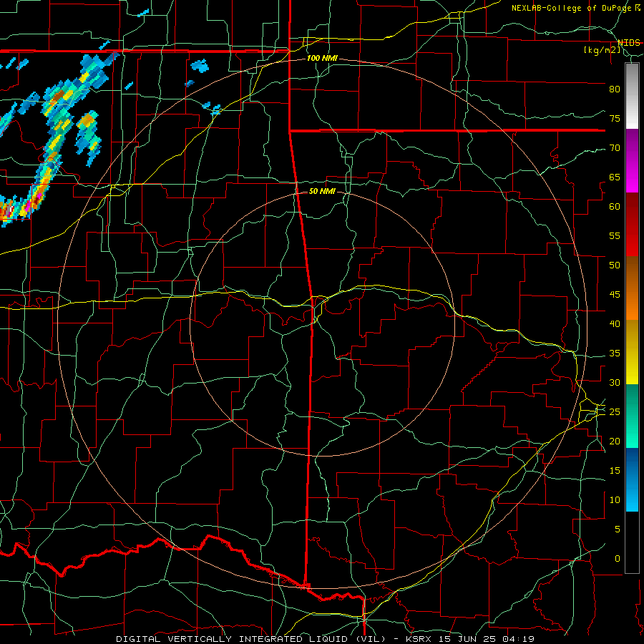Click the 15 value on the color scale

pos(615,471)
